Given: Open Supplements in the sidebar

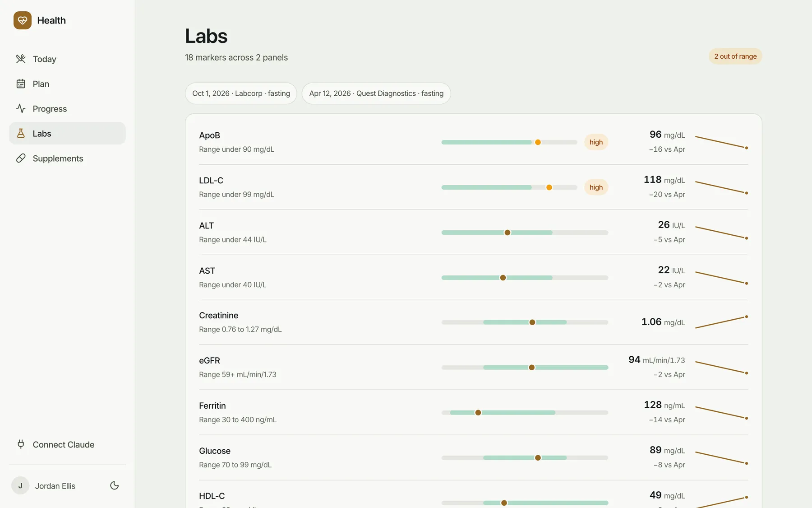Looking at the screenshot, I should pyautogui.click(x=67, y=158).
